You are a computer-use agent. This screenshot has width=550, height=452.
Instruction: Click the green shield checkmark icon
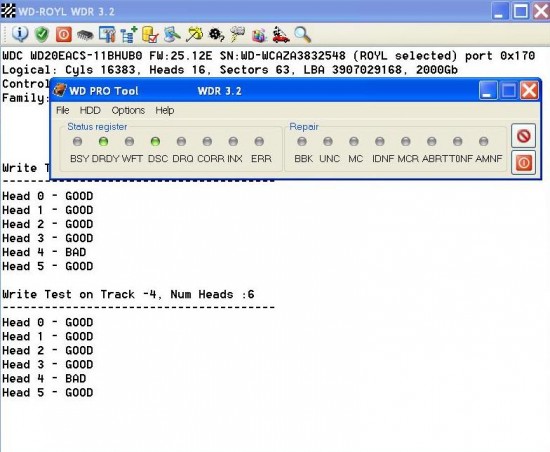click(x=42, y=34)
